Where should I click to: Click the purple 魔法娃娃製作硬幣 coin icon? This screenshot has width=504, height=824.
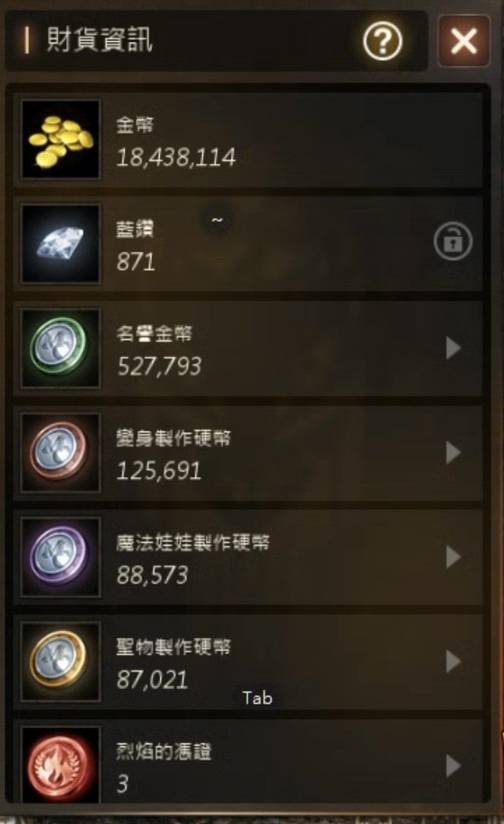pos(60,557)
